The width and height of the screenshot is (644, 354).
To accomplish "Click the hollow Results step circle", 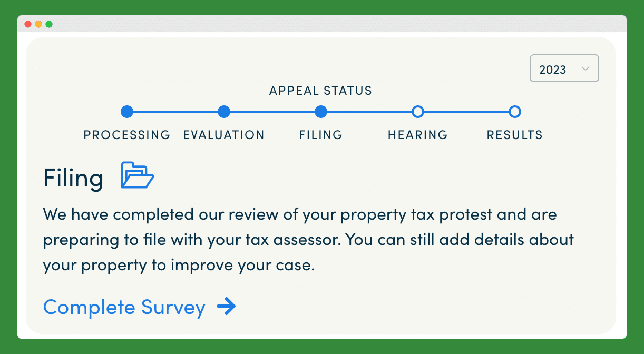I will pyautogui.click(x=515, y=112).
